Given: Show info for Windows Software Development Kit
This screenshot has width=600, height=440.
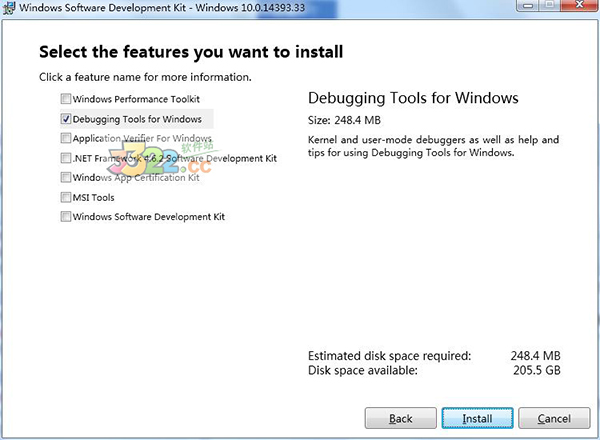Looking at the screenshot, I should [148, 216].
